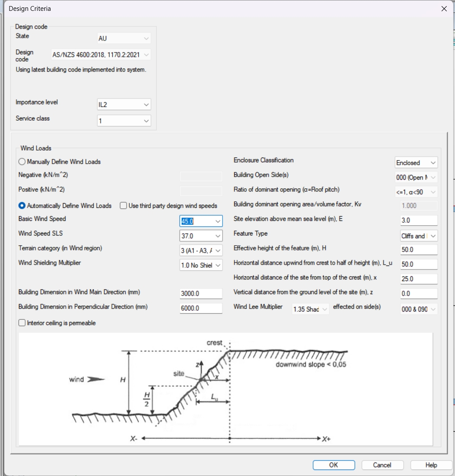
Task: Enable Use third party design wind speeds
Action: click(123, 206)
